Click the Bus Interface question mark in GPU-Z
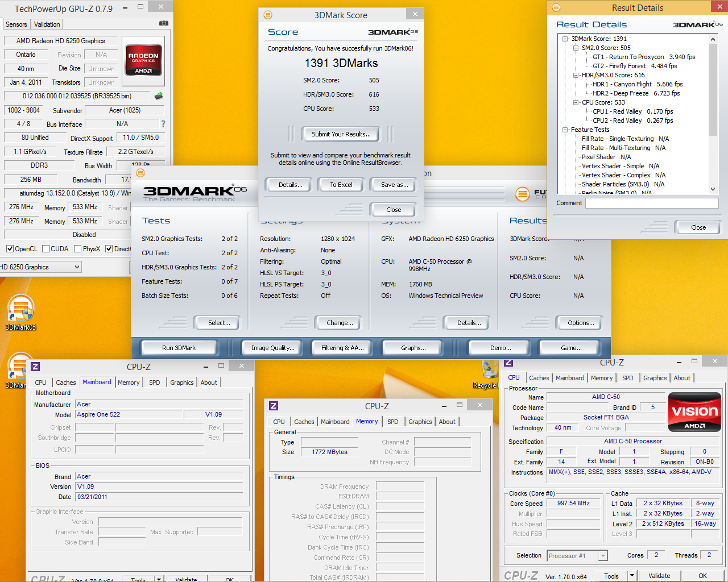The image size is (728, 582). pos(163,124)
